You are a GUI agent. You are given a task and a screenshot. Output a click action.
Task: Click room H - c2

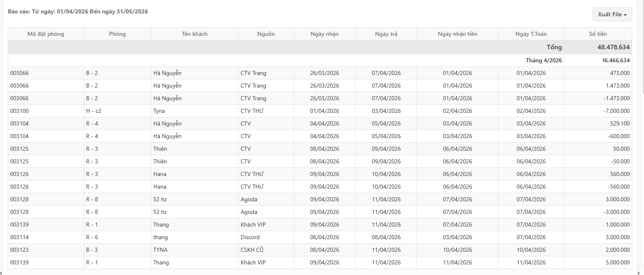coord(94,111)
